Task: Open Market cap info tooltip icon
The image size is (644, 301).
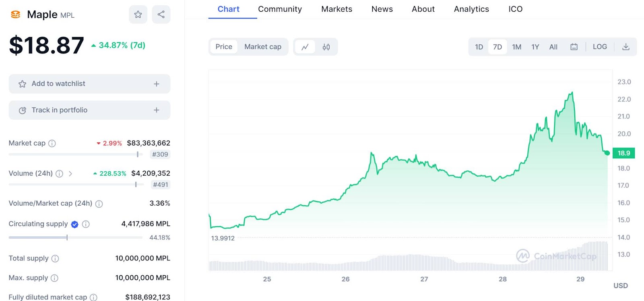Action: click(x=52, y=143)
